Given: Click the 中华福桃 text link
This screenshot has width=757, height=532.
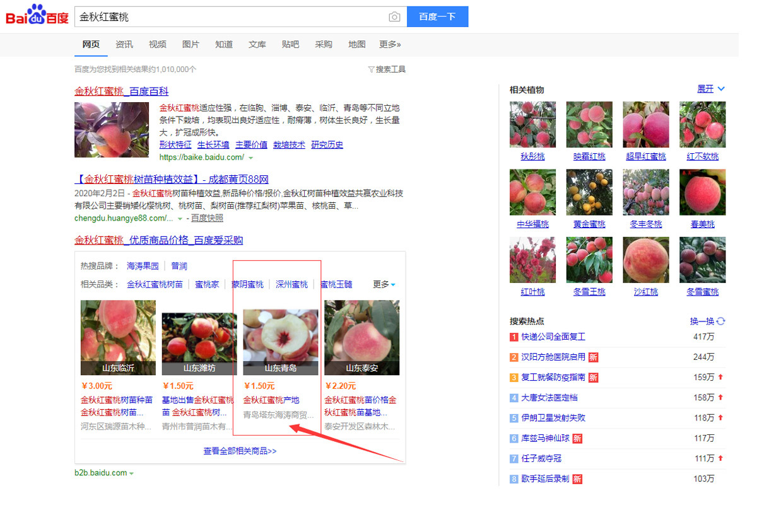Looking at the screenshot, I should point(532,224).
